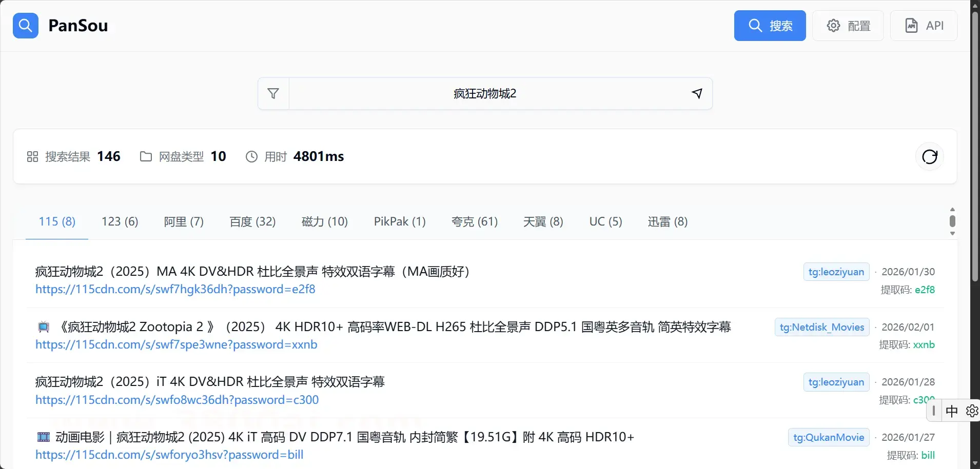Open the 配置 settings button
Viewport: 980px width, 469px height.
[848, 26]
